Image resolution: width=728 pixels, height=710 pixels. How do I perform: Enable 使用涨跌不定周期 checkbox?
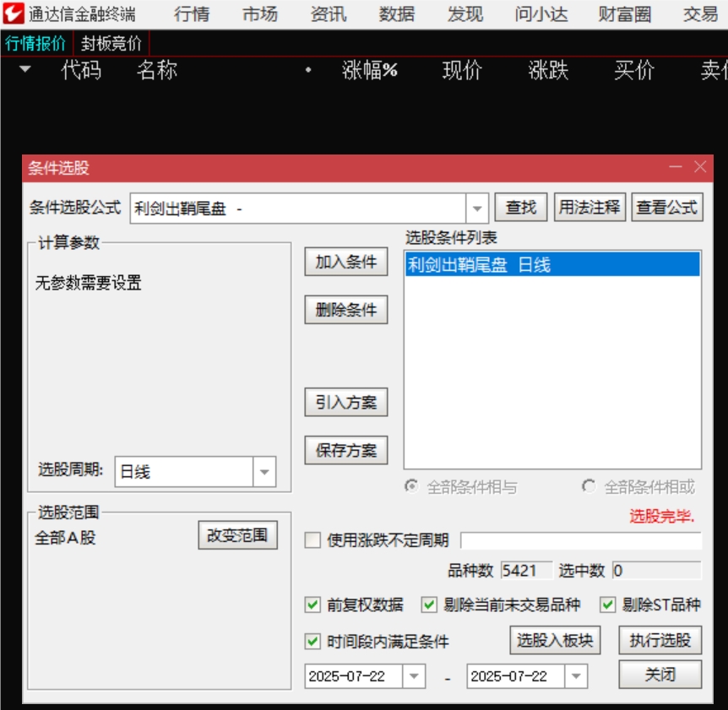tap(312, 540)
